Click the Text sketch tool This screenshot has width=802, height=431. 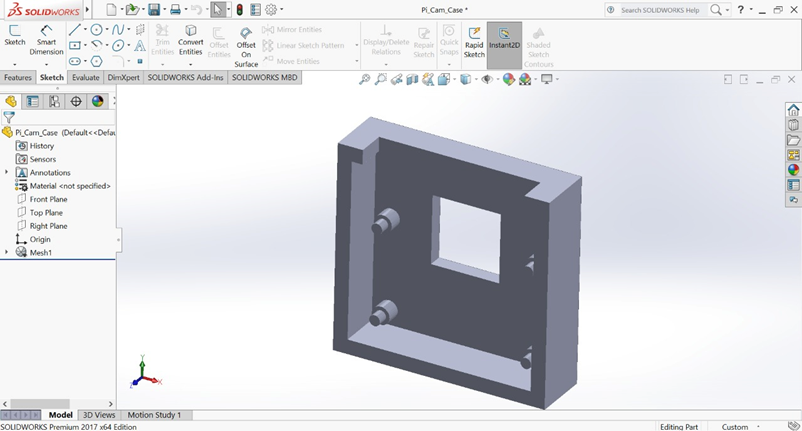140,46
